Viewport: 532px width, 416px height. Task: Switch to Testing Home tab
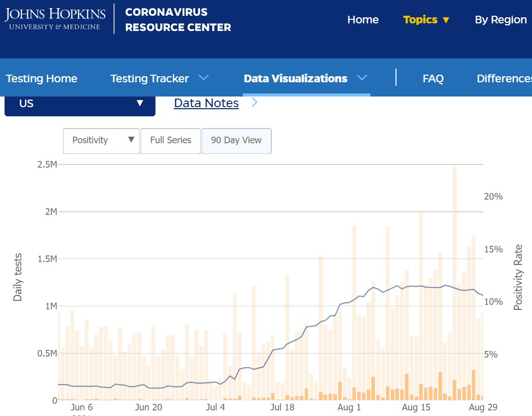pyautogui.click(x=41, y=78)
